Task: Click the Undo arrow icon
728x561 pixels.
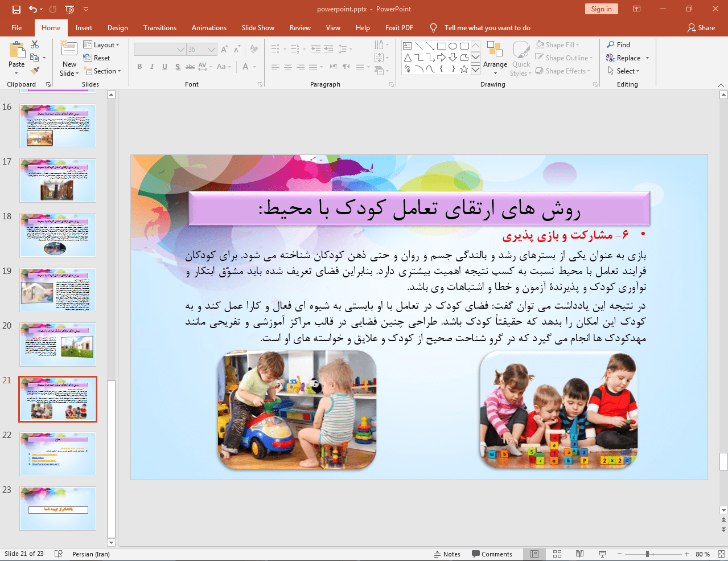Action: (x=33, y=9)
